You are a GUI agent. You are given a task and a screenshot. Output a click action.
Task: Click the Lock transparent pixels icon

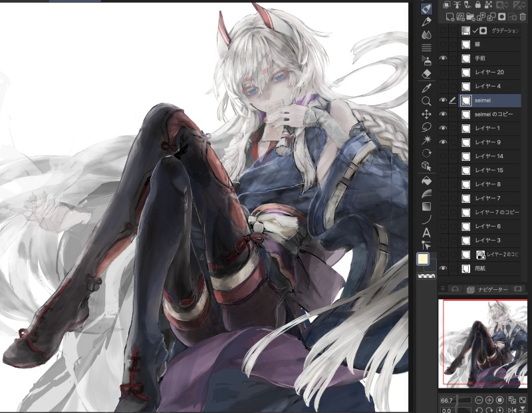click(x=488, y=5)
